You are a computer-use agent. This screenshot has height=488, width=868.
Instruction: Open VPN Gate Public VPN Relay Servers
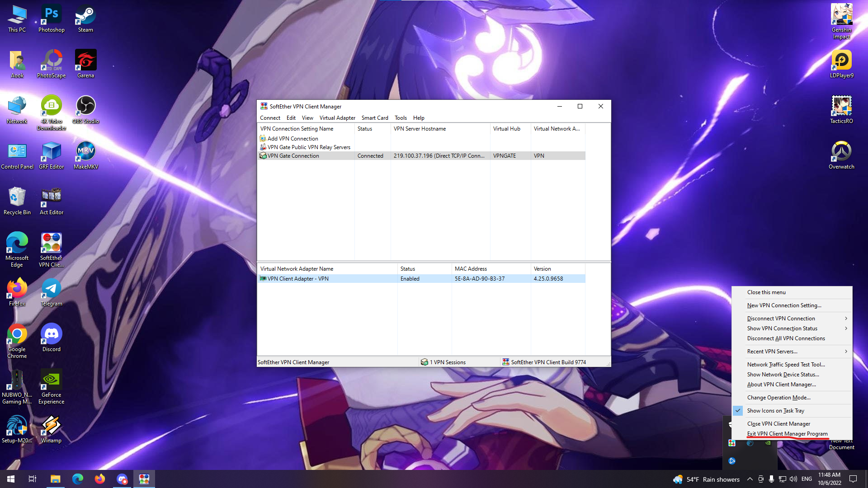[x=305, y=147]
